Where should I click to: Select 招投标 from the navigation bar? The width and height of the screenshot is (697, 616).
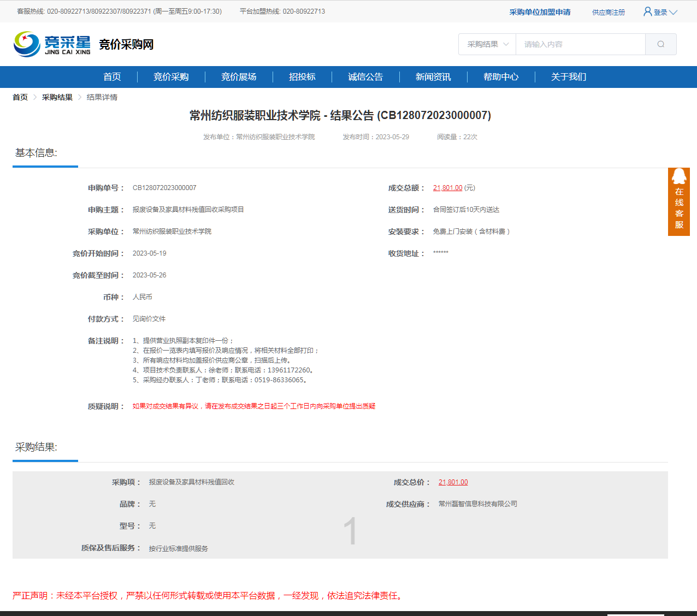[x=302, y=77]
